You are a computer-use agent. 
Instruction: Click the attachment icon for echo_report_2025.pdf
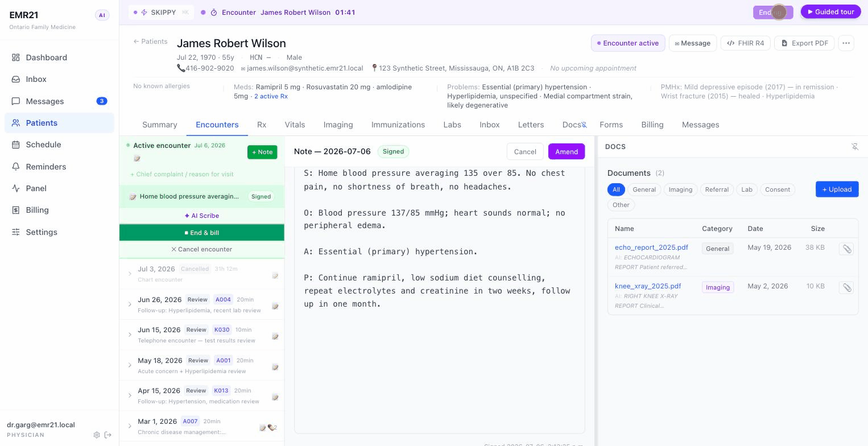(x=846, y=249)
